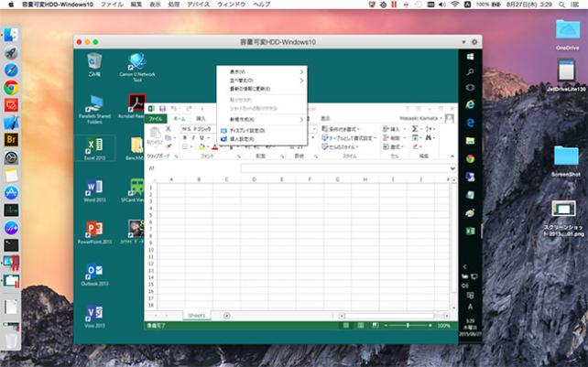Toggle italic formatting in Excel ribbon
The height and width of the screenshot is (367, 588).
193,138
